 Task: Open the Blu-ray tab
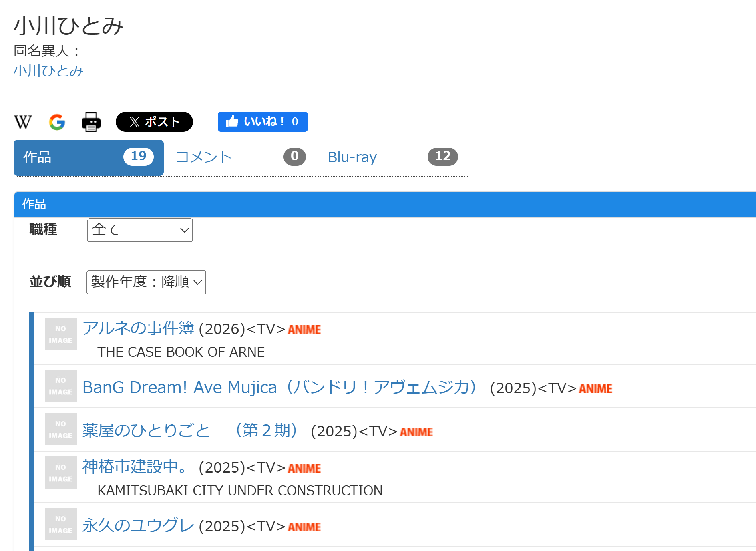click(x=392, y=157)
